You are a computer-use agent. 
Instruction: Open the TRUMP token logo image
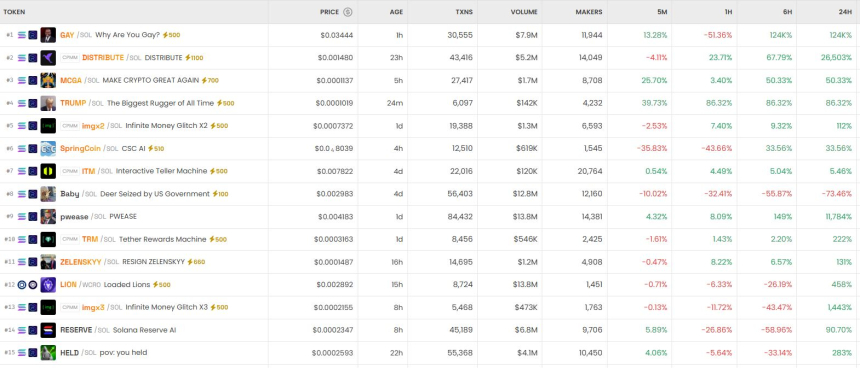pyautogui.click(x=48, y=103)
